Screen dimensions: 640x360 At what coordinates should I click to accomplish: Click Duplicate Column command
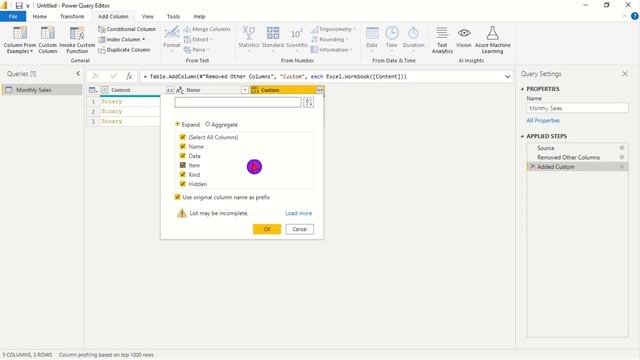(124, 50)
